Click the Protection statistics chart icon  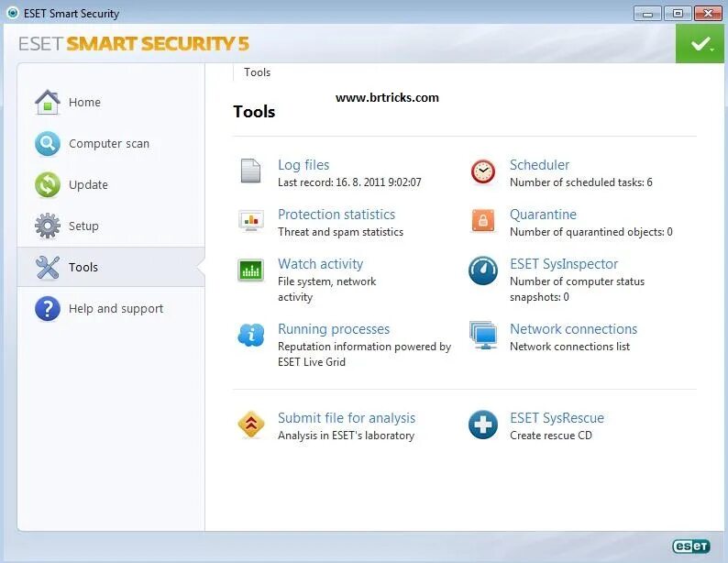[x=250, y=221]
